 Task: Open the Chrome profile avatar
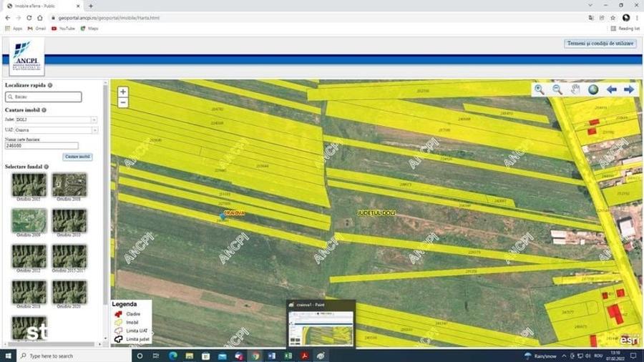click(x=626, y=18)
